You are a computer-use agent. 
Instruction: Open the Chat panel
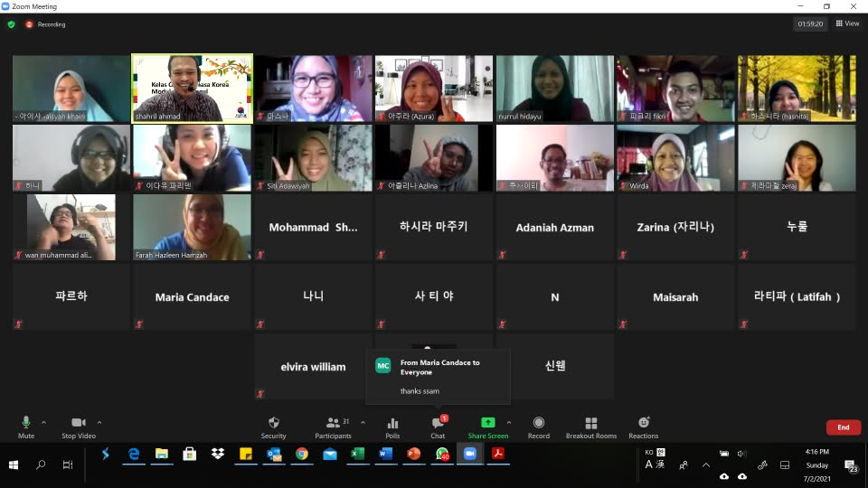click(438, 427)
